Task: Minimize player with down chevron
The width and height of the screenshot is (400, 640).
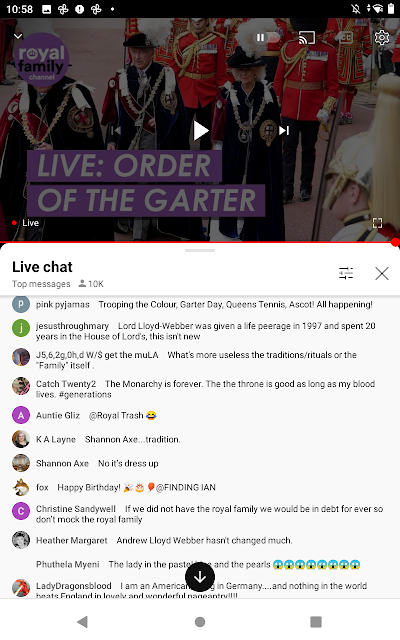Action: (18, 36)
